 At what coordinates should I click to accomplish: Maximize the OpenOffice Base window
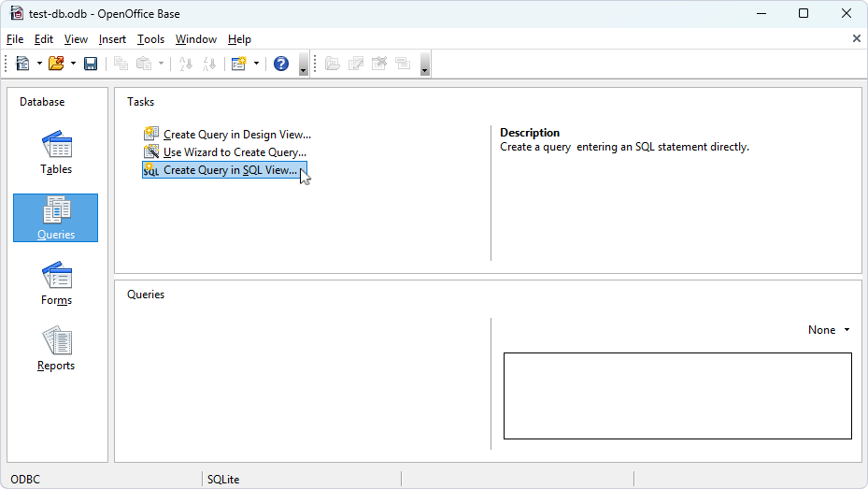point(804,14)
